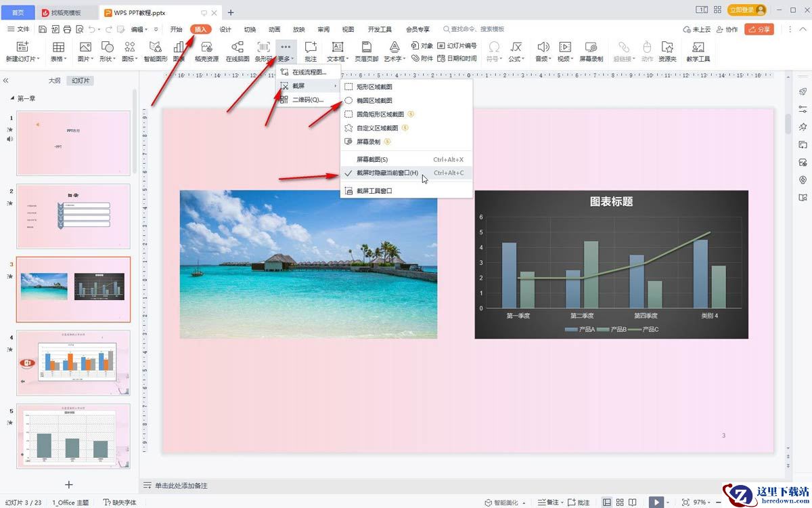Open the 编辑 mode dropdown
The width and height of the screenshot is (812, 508).
point(140,29)
